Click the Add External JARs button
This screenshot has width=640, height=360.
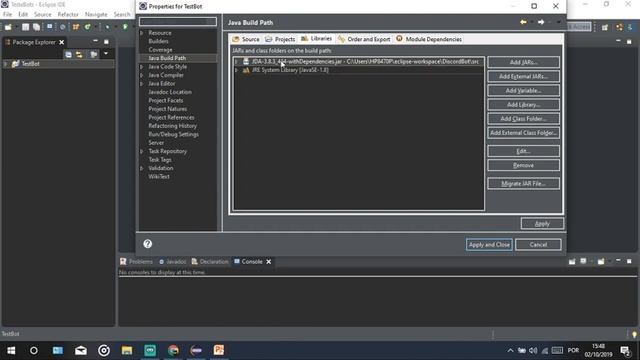(523, 76)
